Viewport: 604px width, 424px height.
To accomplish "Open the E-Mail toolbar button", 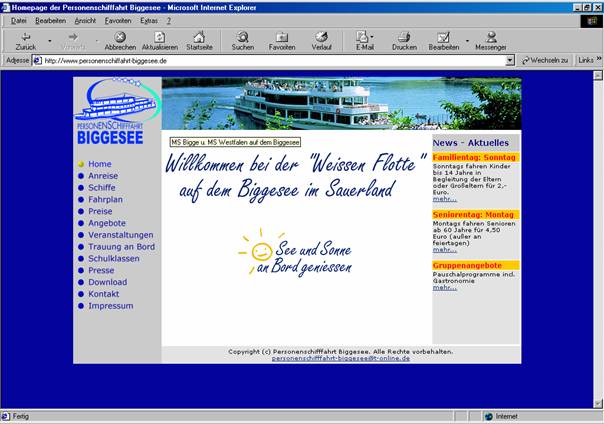I will 363,41.
